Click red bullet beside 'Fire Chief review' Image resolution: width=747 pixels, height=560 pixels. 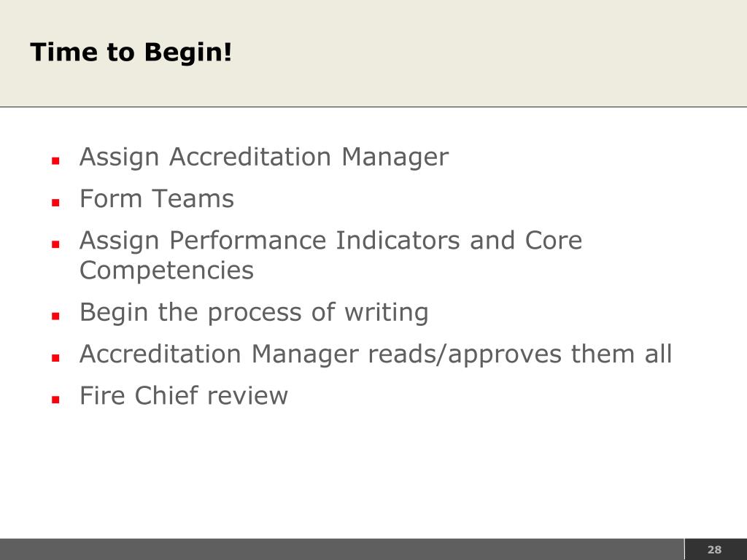[55, 400]
